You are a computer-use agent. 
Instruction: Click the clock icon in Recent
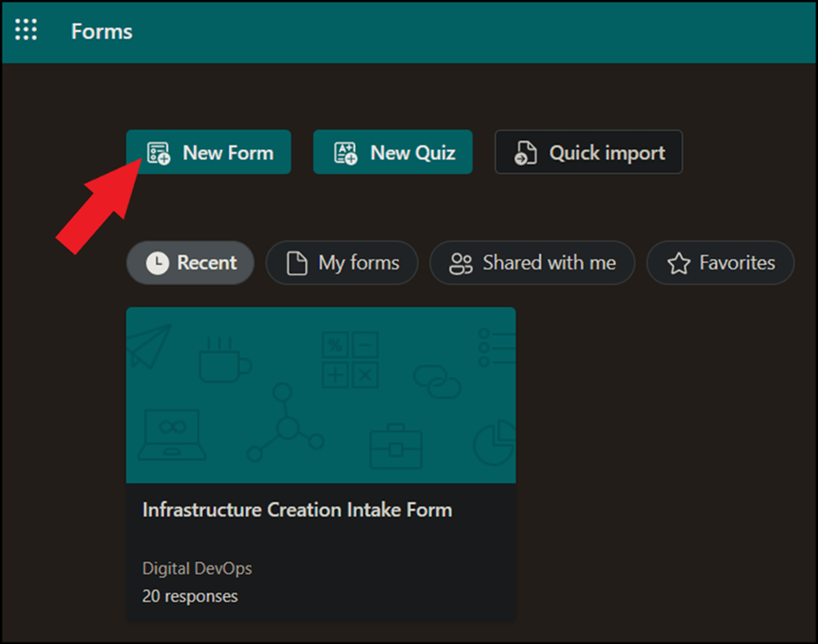pyautogui.click(x=157, y=263)
